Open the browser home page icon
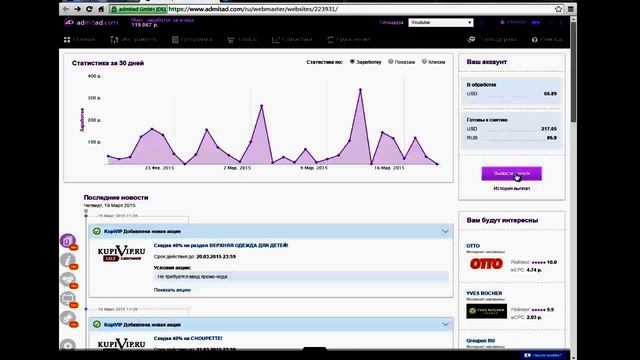This screenshot has height=360, width=640. pos(101,9)
